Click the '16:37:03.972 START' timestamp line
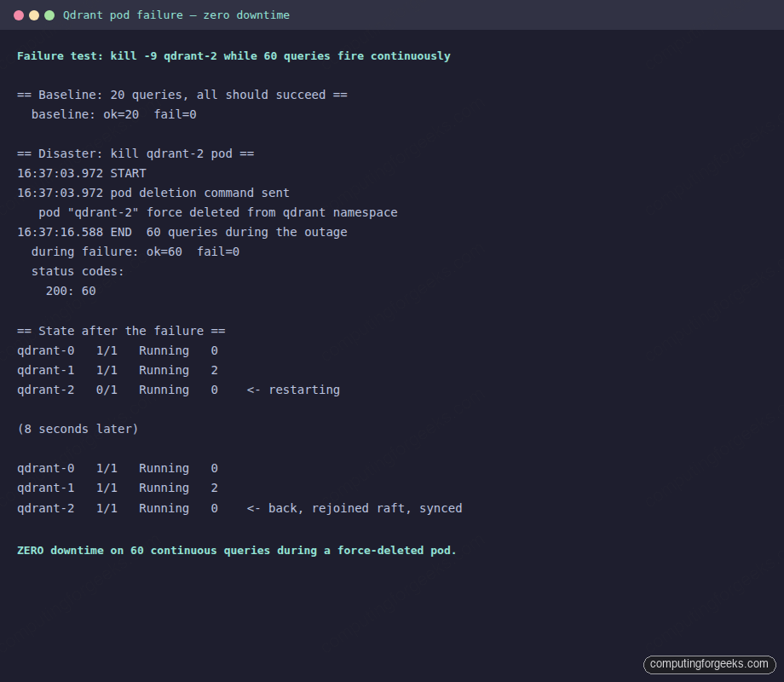Viewport: 784px width, 682px height. [82, 174]
